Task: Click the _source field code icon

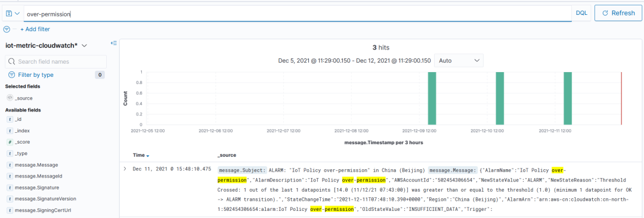Action: [x=10, y=98]
